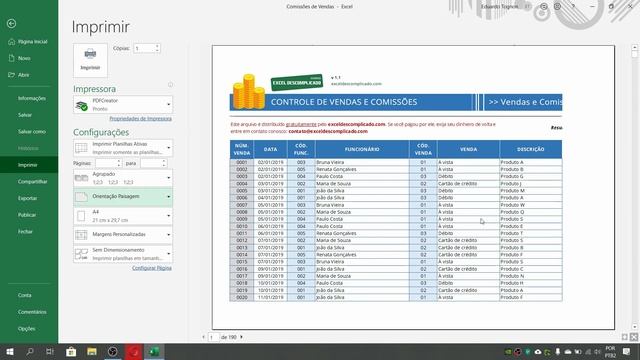The width and height of the screenshot is (640, 360).
Task: Open File Explorer from taskbar
Action: pos(92,351)
